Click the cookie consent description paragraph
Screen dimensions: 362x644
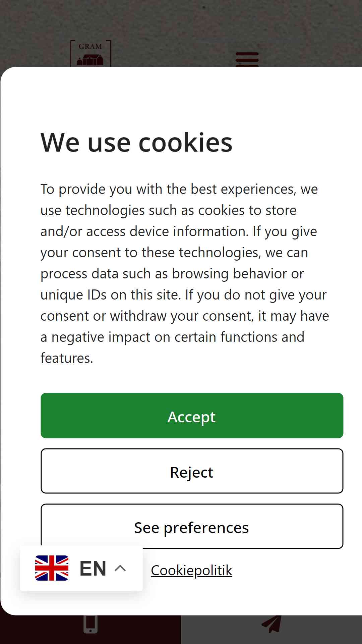click(185, 274)
